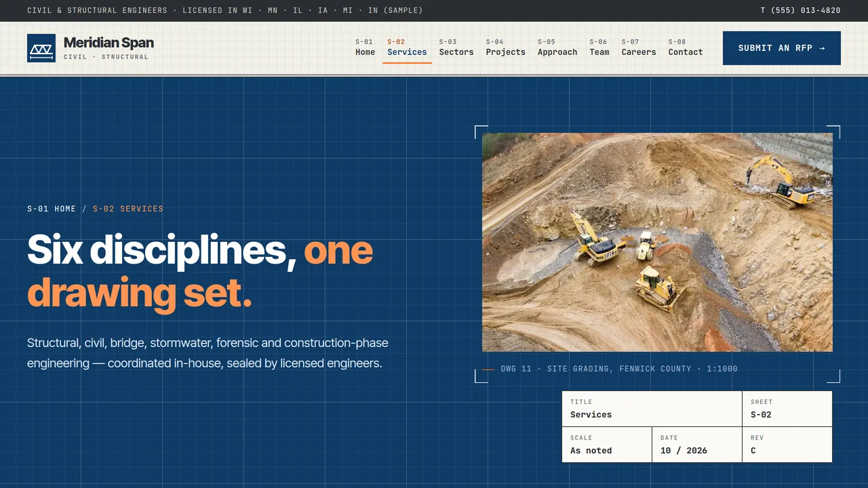Click the Sheet S-02 title block cell
868x488 pixels.
click(787, 409)
